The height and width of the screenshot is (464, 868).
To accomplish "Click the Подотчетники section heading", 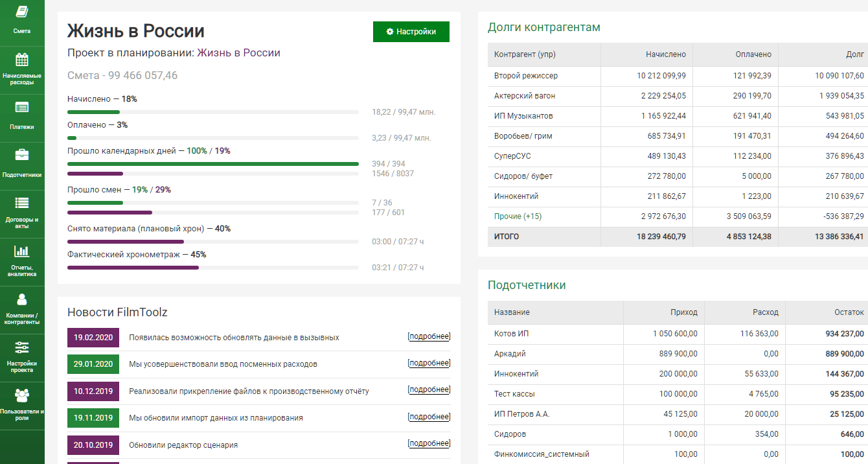I will [527, 285].
